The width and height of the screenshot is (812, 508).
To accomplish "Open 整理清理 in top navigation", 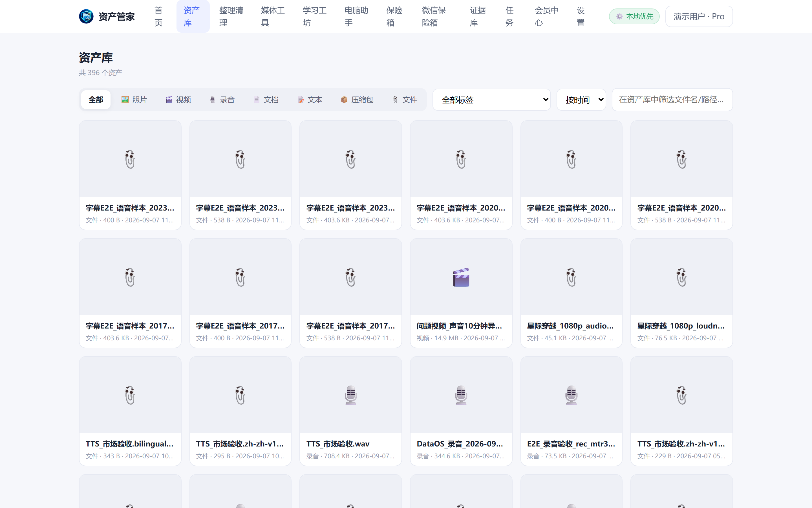I will tap(231, 16).
